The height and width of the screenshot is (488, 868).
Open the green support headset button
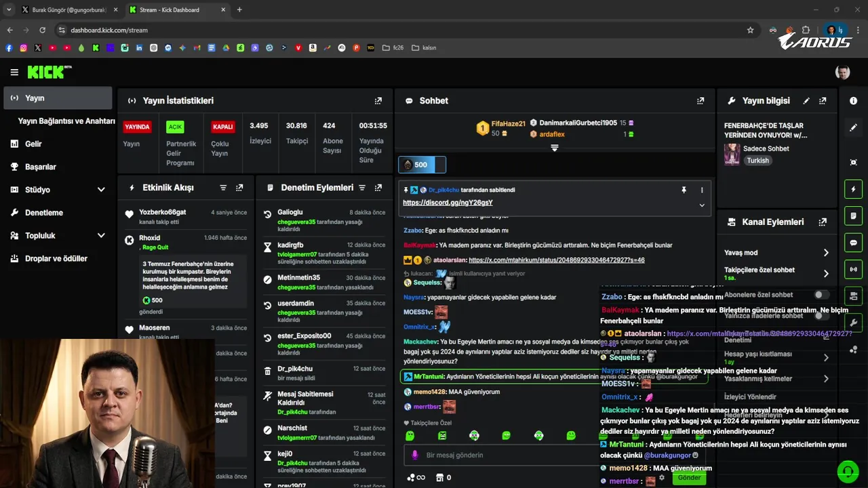(x=848, y=471)
